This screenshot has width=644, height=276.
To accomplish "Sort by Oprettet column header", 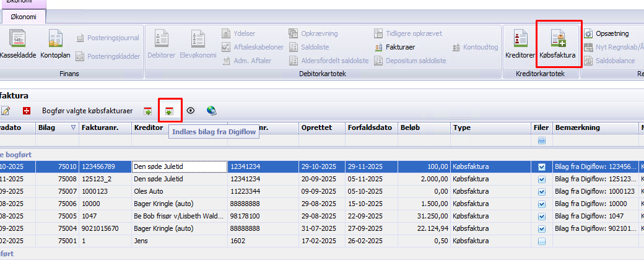I will (x=322, y=127).
